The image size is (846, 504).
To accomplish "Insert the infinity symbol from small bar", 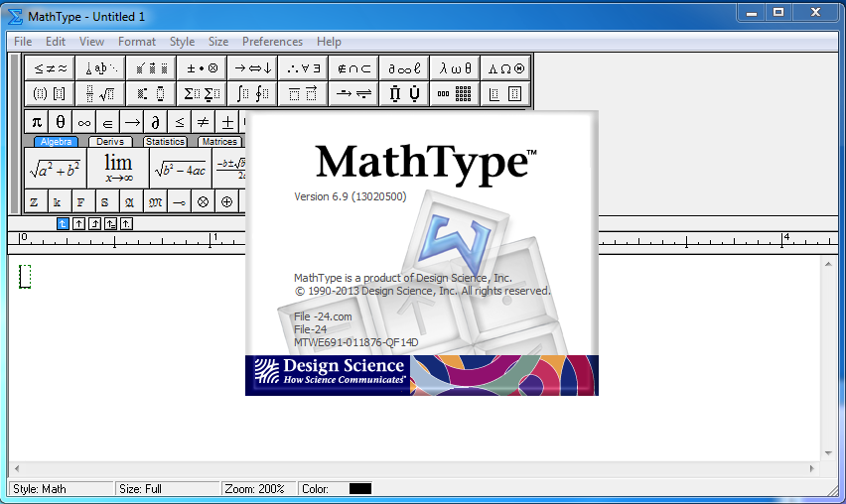I will [83, 122].
